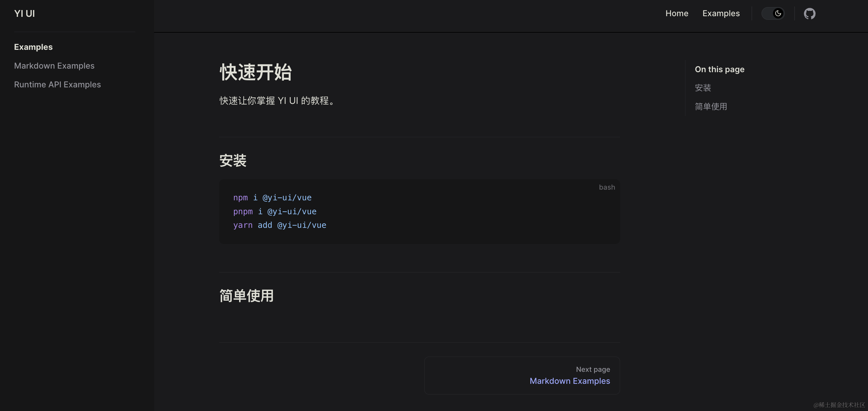Click the pnpm i @yi-ui/vue code line
The image size is (868, 411).
coord(275,212)
